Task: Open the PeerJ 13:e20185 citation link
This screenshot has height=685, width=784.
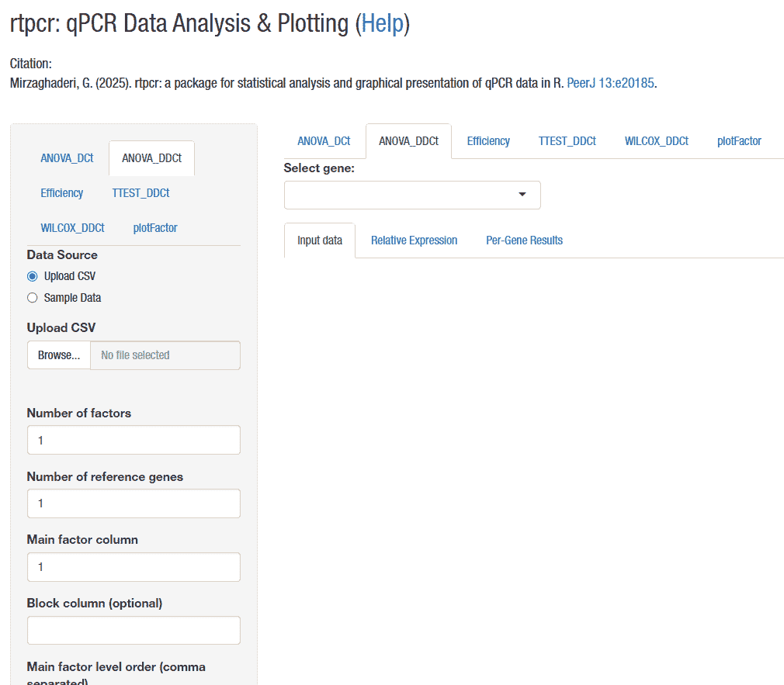Action: (612, 83)
